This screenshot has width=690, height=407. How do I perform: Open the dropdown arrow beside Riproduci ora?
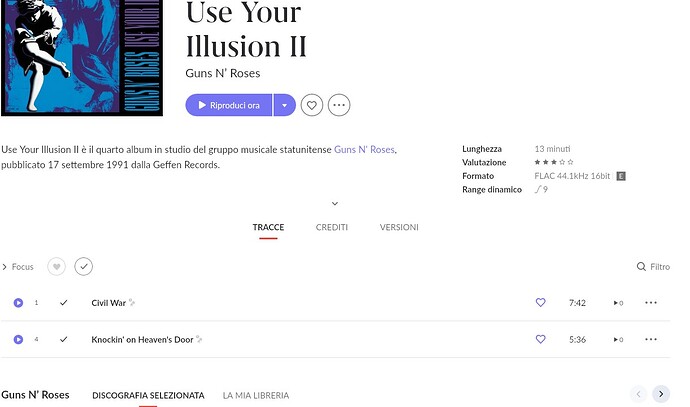point(285,105)
